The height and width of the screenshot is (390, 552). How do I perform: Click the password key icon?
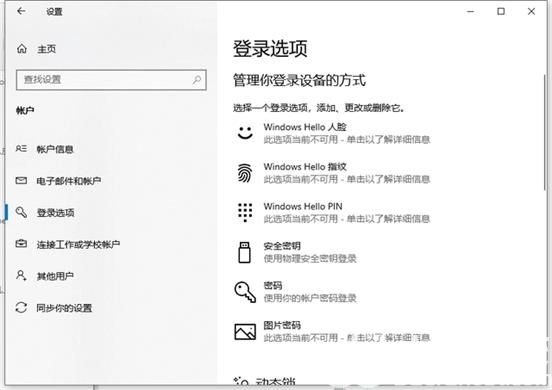click(x=245, y=292)
